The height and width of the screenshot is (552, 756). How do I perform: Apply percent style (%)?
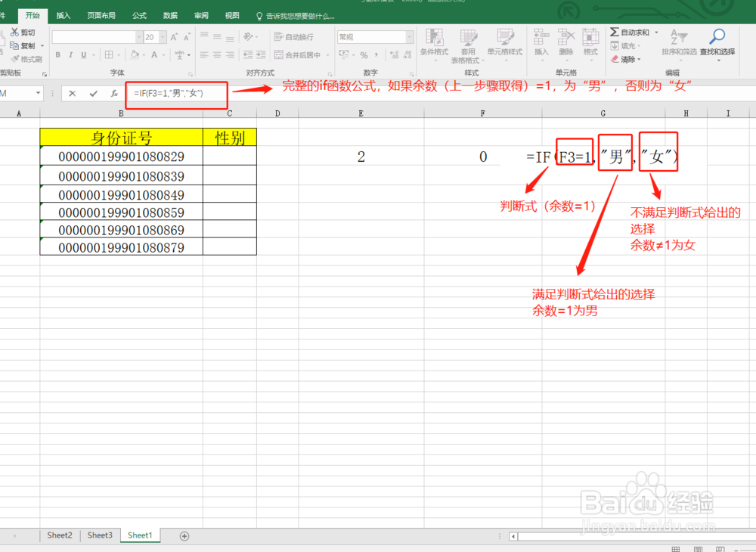coord(364,55)
